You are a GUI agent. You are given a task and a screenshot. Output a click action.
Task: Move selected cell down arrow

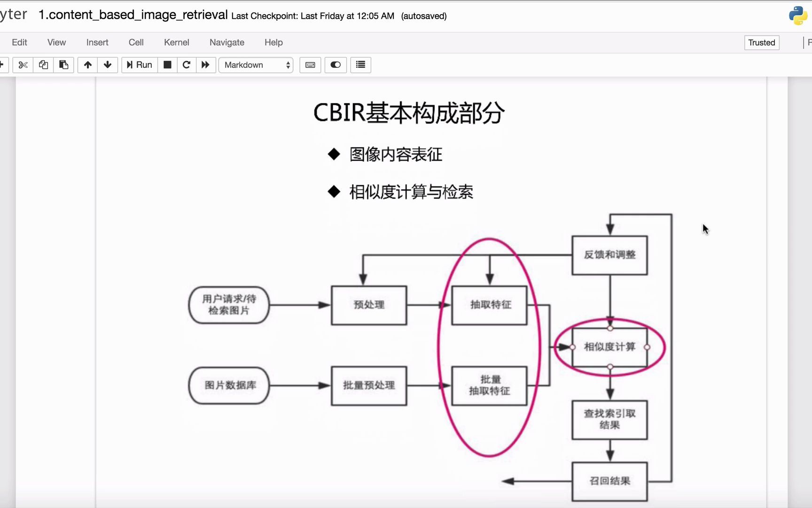[x=108, y=65]
